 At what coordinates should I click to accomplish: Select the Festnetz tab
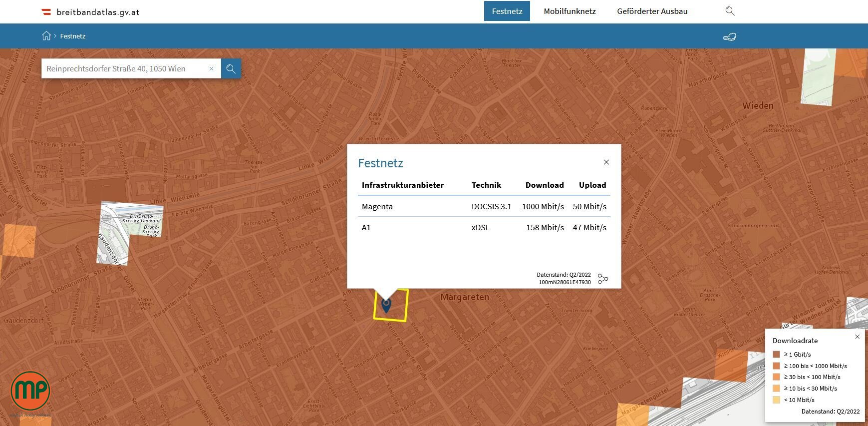pos(507,11)
